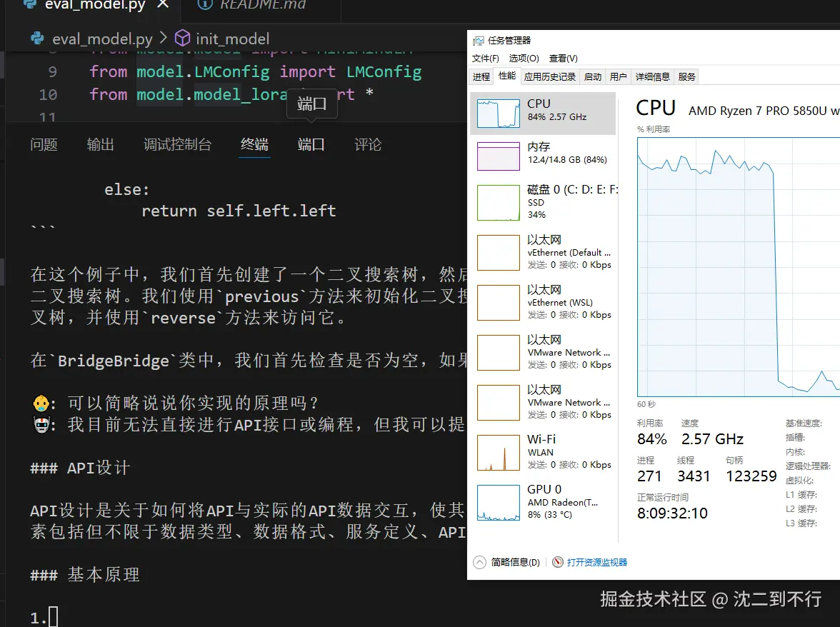
Task: Click the 3431 threads value
Action: [x=694, y=476]
